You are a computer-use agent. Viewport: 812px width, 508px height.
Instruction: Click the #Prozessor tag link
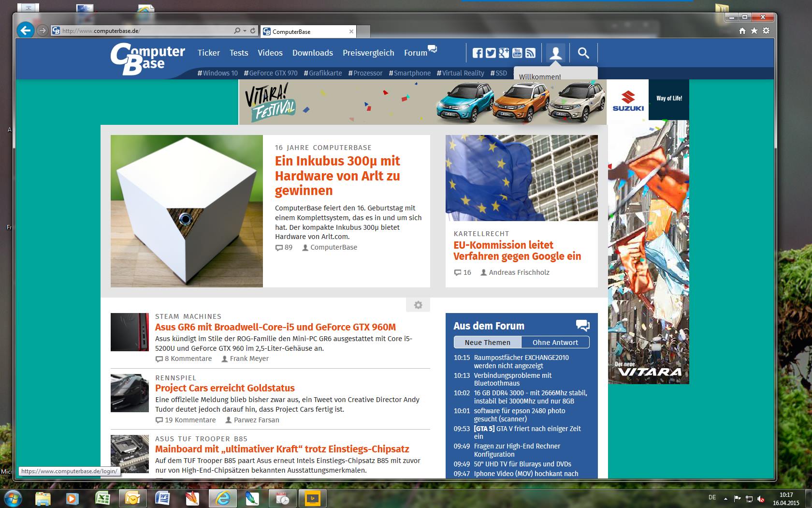pos(365,73)
